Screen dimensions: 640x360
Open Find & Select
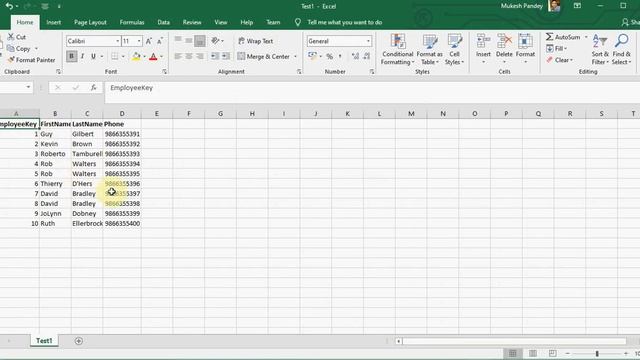(622, 49)
